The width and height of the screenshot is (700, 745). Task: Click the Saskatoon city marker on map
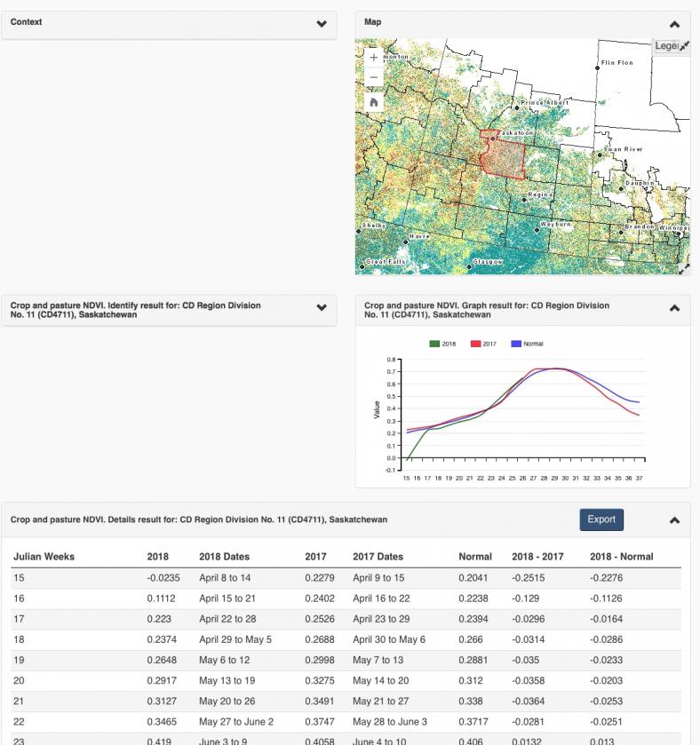492,139
